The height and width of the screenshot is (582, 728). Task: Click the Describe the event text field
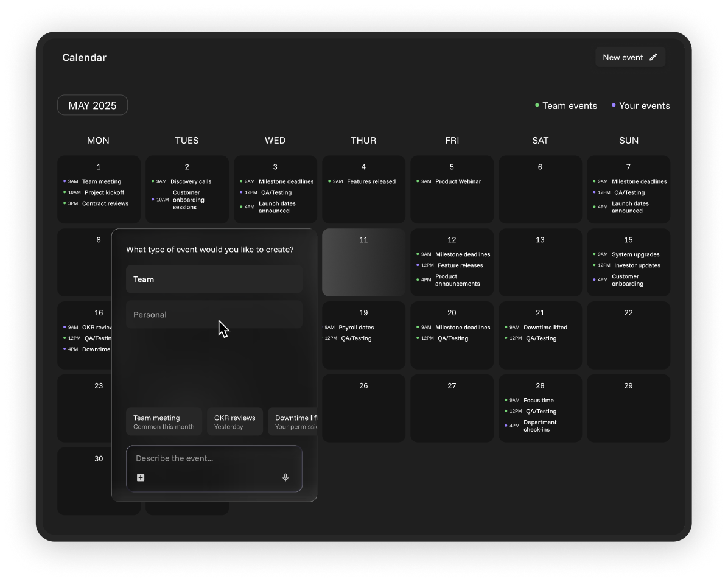pyautogui.click(x=214, y=458)
